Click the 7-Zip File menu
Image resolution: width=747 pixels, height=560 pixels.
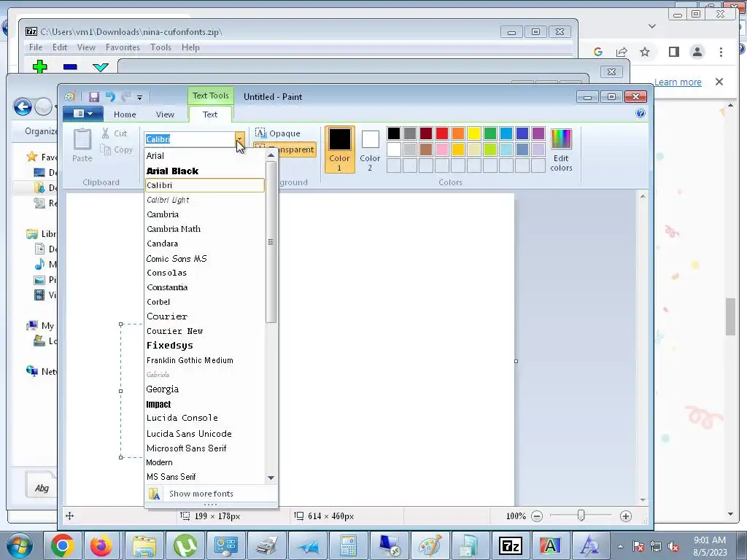click(36, 47)
